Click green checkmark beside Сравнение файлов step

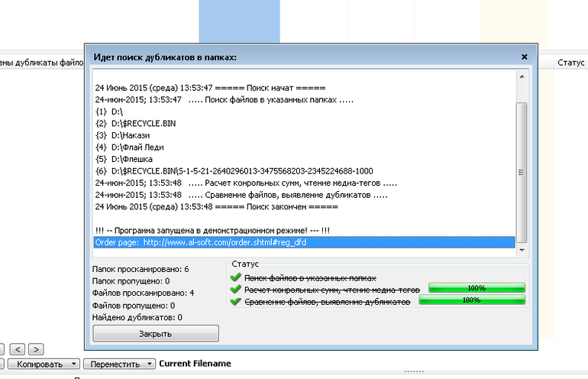coord(235,301)
